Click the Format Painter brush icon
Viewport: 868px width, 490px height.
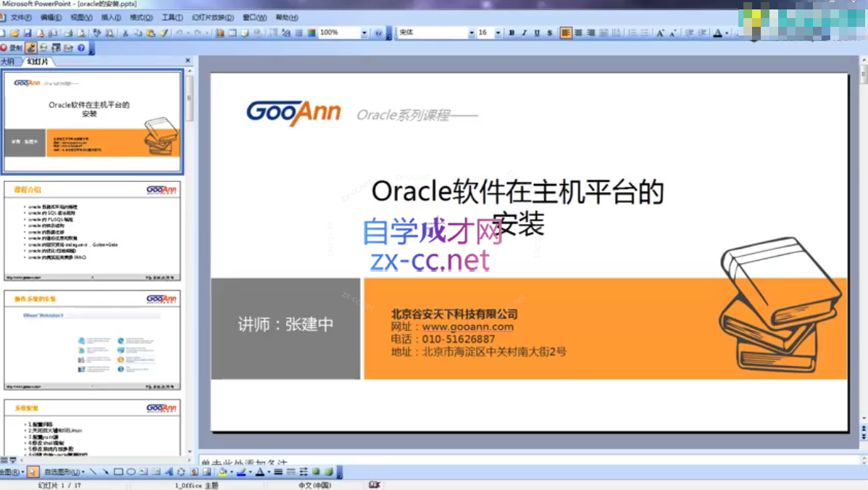point(164,33)
